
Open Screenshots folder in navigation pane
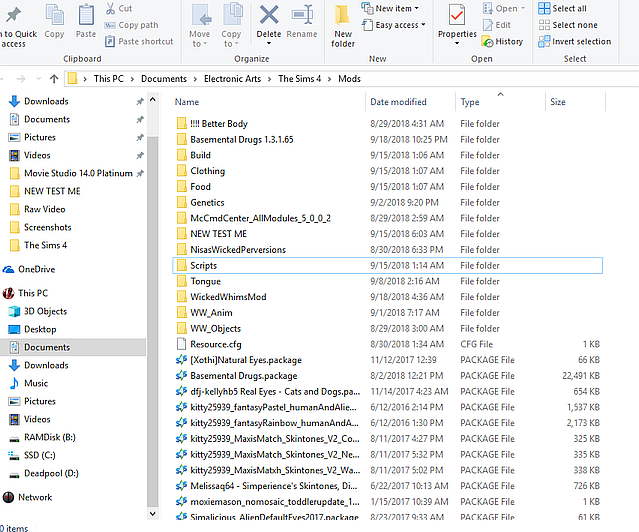[x=47, y=227]
